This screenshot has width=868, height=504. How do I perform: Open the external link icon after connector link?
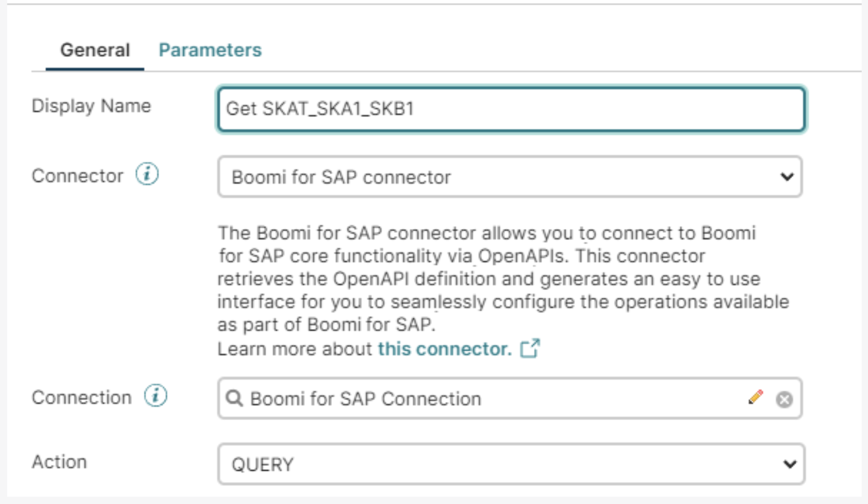(x=530, y=349)
